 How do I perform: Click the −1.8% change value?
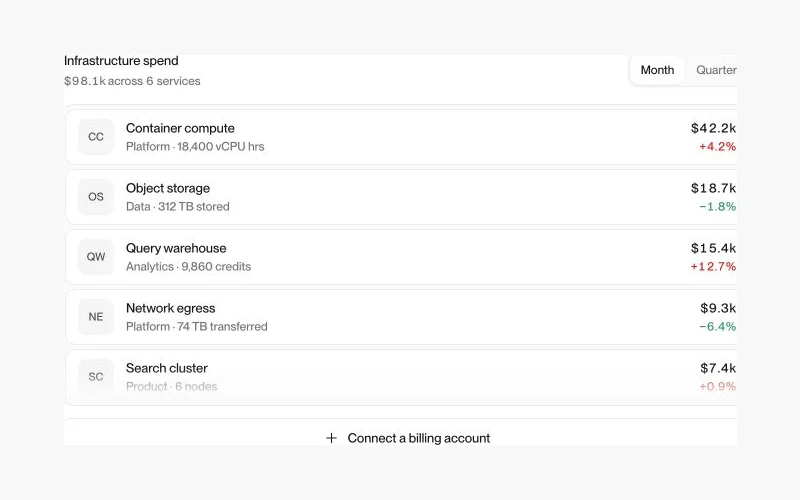[717, 207]
